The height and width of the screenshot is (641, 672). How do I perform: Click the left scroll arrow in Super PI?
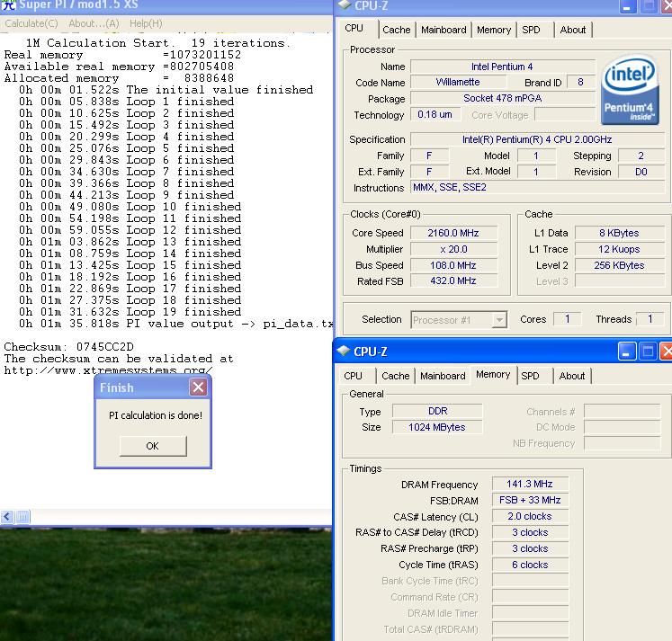pos(7,517)
